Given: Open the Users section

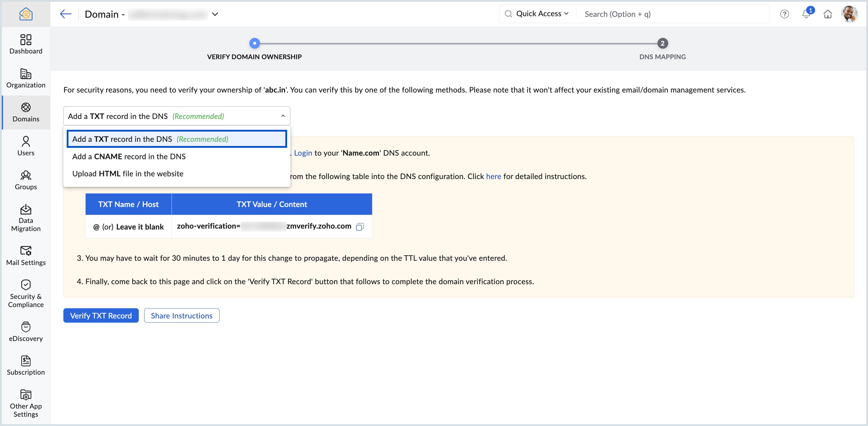Looking at the screenshot, I should point(26,146).
